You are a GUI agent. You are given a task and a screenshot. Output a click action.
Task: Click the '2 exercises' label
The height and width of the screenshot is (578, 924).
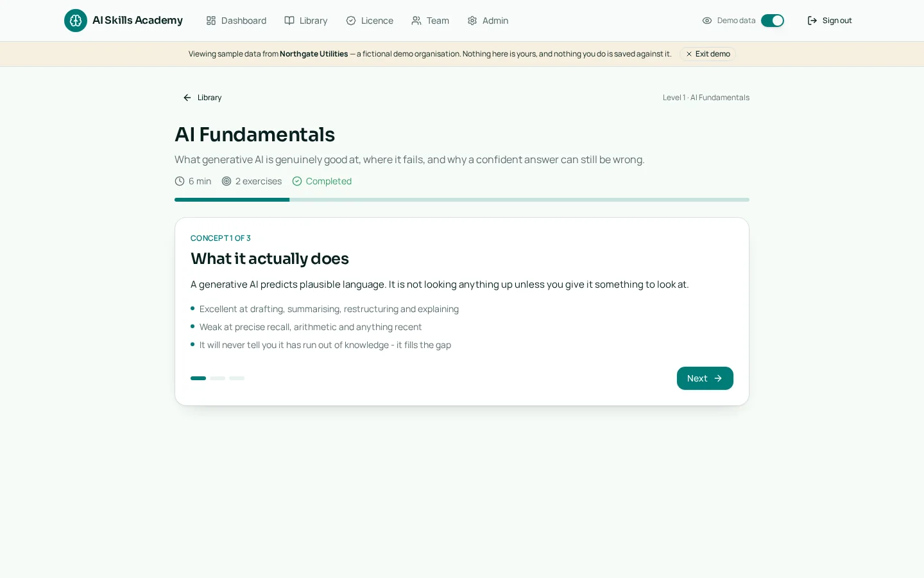coord(259,181)
